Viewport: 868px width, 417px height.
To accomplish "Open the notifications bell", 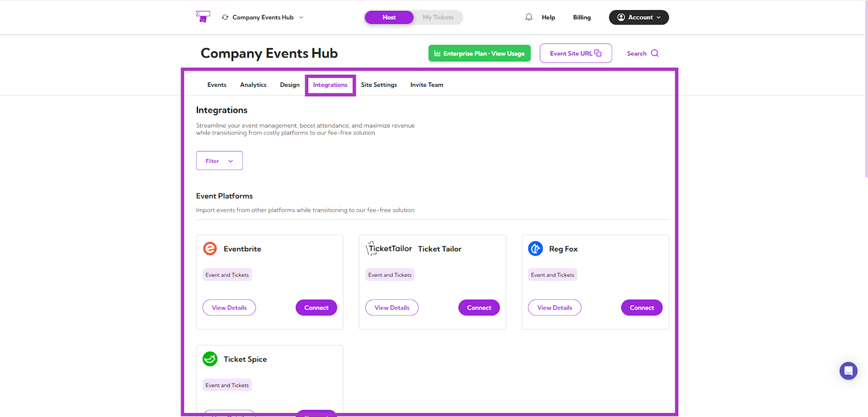I will [529, 17].
